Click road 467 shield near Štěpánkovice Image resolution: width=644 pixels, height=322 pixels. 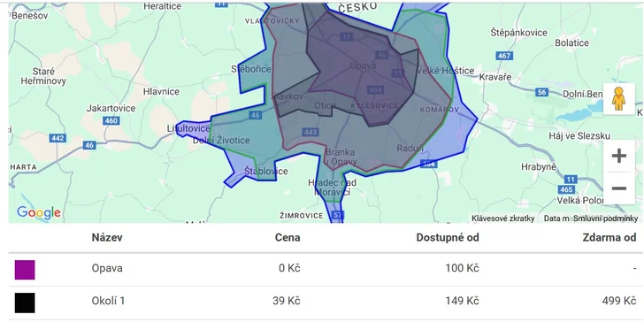[x=504, y=56]
